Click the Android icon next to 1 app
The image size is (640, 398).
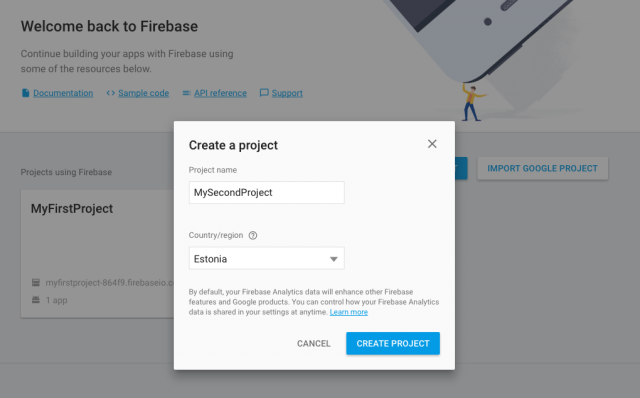coord(36,300)
